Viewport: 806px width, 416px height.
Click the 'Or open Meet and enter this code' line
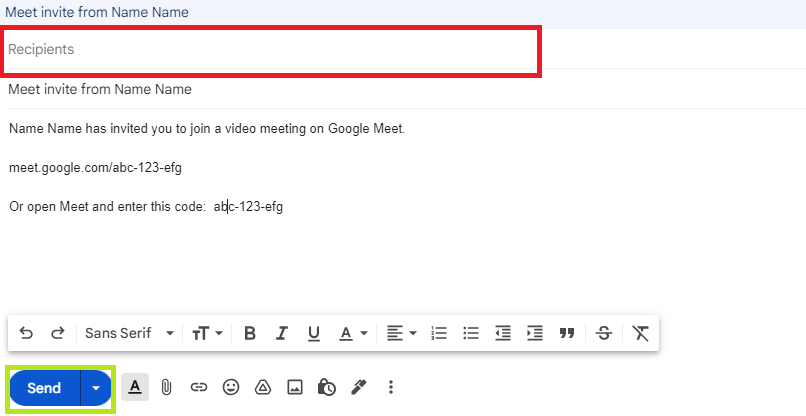click(x=146, y=207)
